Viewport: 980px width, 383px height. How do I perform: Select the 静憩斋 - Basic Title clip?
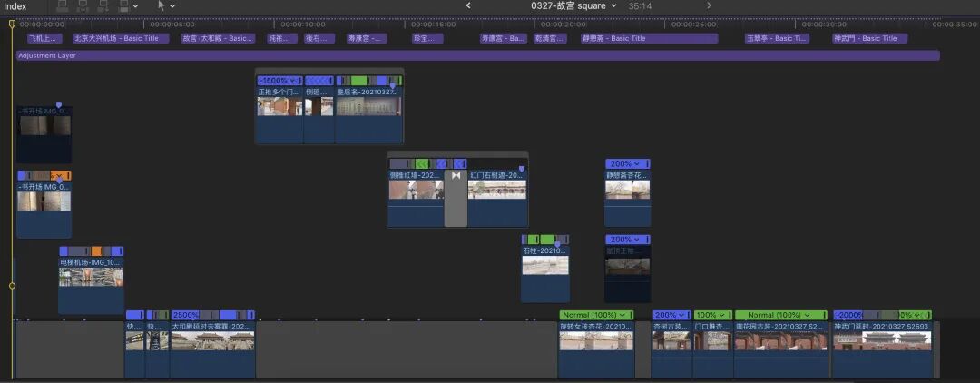click(650, 38)
